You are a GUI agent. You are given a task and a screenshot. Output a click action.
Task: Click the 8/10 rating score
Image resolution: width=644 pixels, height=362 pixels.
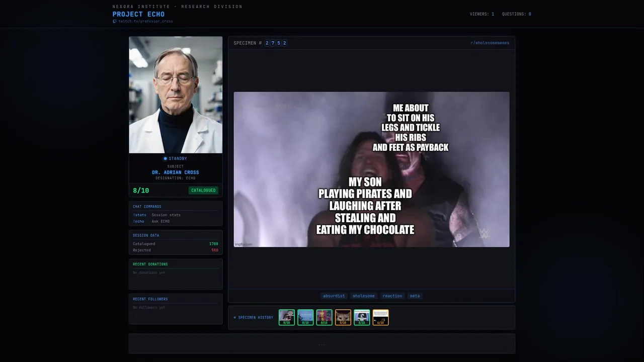(141, 191)
